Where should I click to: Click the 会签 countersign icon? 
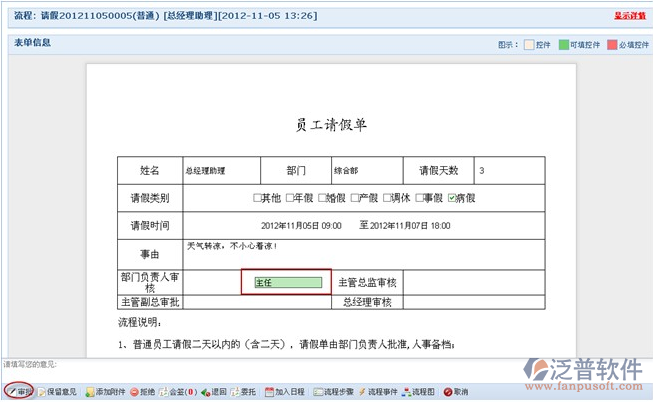[163, 392]
